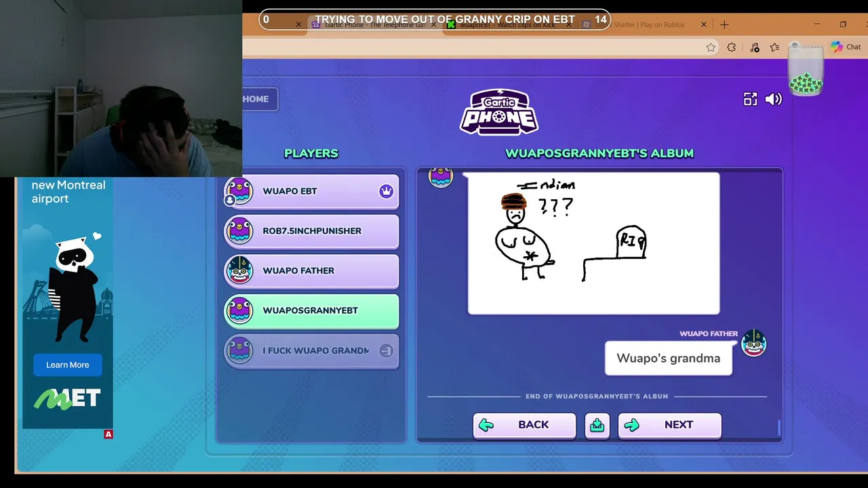This screenshot has width=868, height=488.
Task: Click the WUAPOSGRANNYEBT'S ALBUM heading
Action: tap(599, 153)
